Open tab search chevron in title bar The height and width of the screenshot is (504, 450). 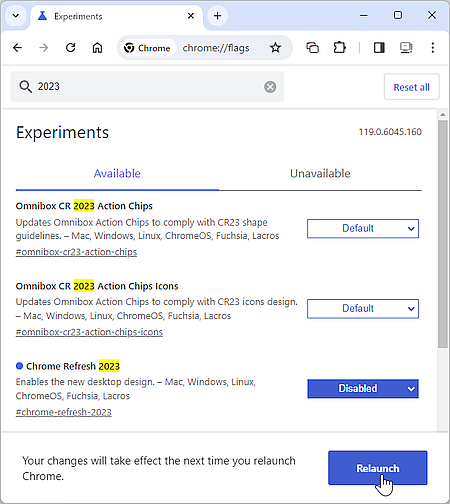[16, 16]
